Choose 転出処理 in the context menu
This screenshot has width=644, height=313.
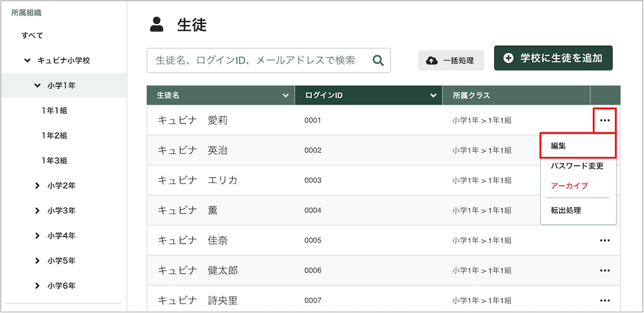[566, 211]
